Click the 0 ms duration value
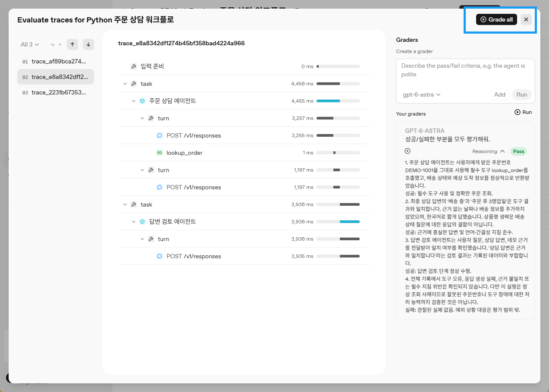 click(307, 66)
